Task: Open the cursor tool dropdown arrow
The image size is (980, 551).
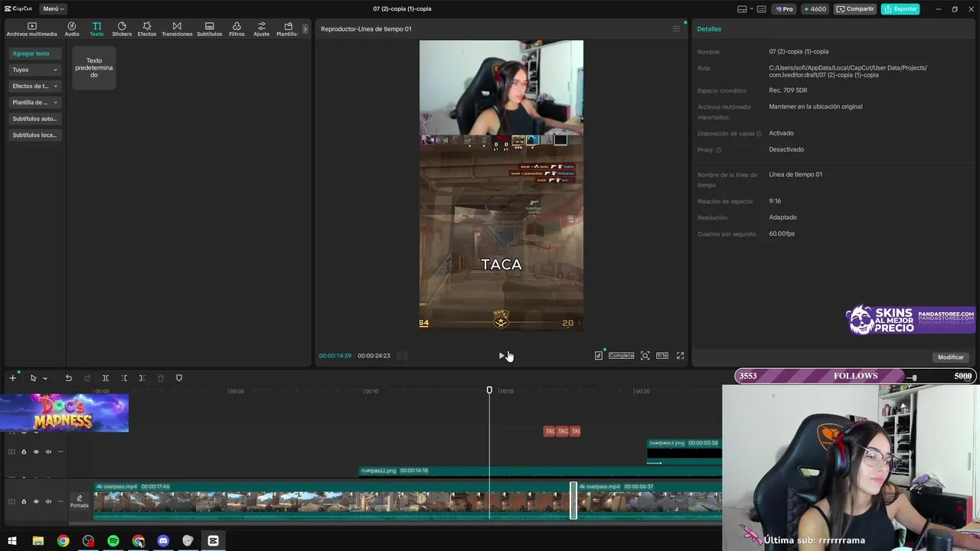Action: pos(45,378)
